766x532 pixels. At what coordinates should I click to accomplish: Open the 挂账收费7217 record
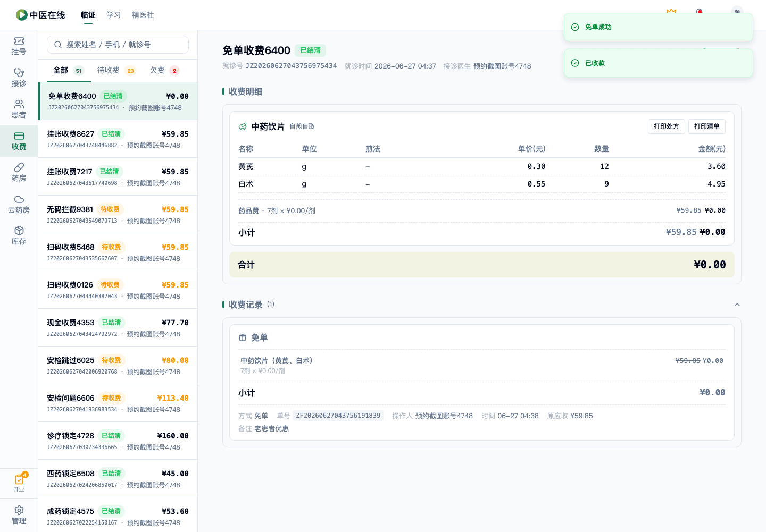pos(118,176)
